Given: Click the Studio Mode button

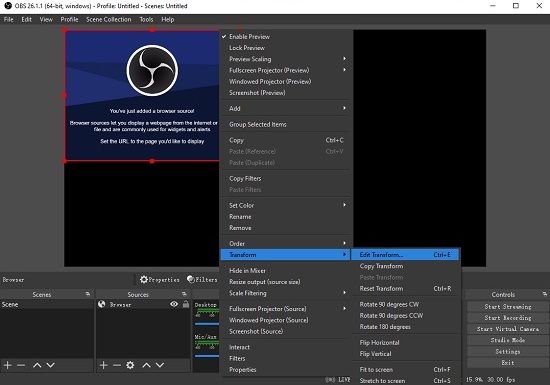Looking at the screenshot, I should click(508, 340).
